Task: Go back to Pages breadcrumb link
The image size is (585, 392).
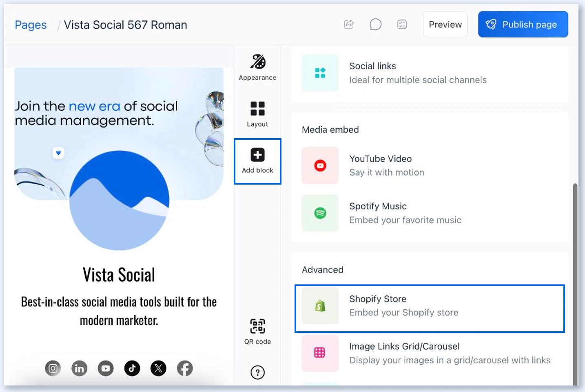Action: [31, 25]
